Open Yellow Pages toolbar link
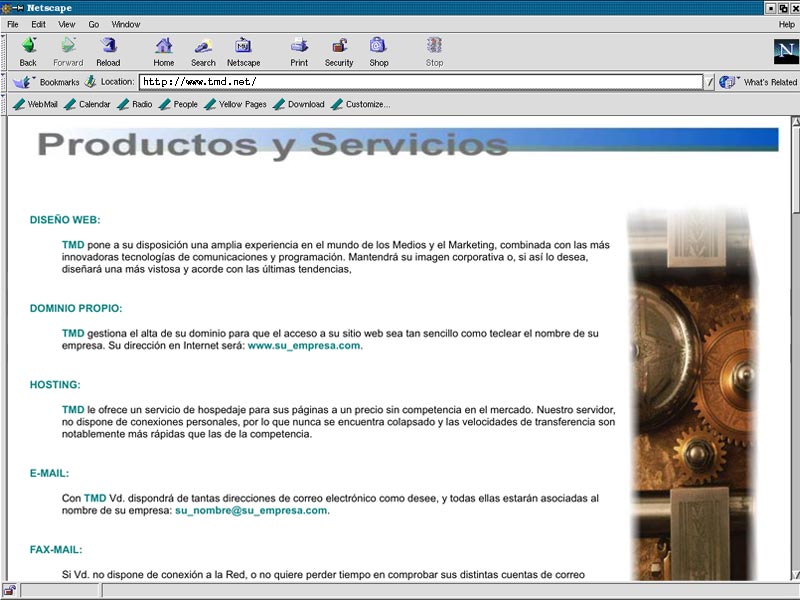This screenshot has width=800, height=600. [235, 104]
